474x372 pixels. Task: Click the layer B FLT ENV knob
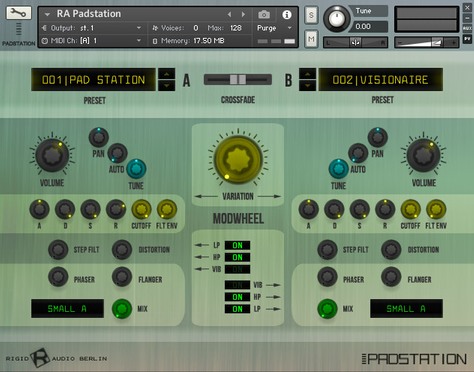pos(436,209)
